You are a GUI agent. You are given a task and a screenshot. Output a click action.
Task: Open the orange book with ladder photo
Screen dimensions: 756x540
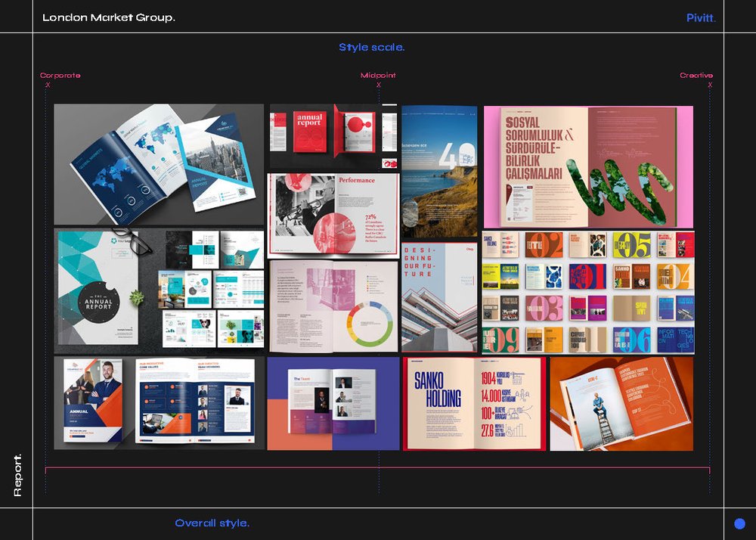[x=621, y=404]
